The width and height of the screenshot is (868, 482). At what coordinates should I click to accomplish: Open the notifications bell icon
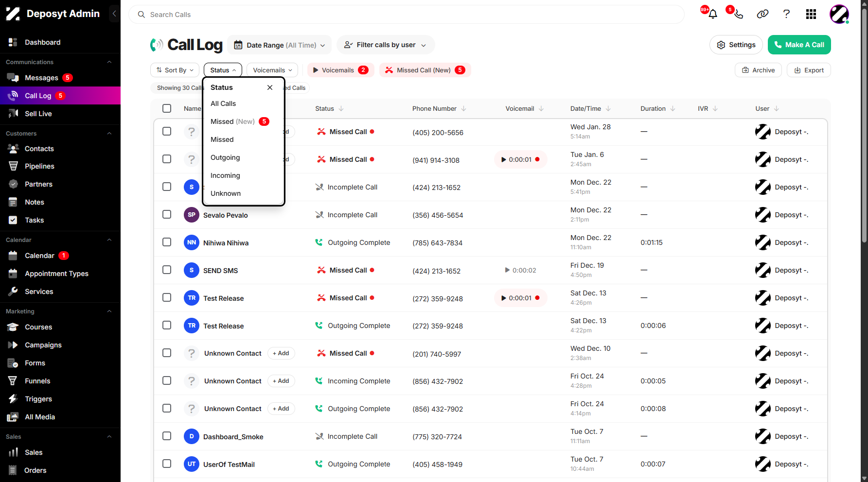713,14
